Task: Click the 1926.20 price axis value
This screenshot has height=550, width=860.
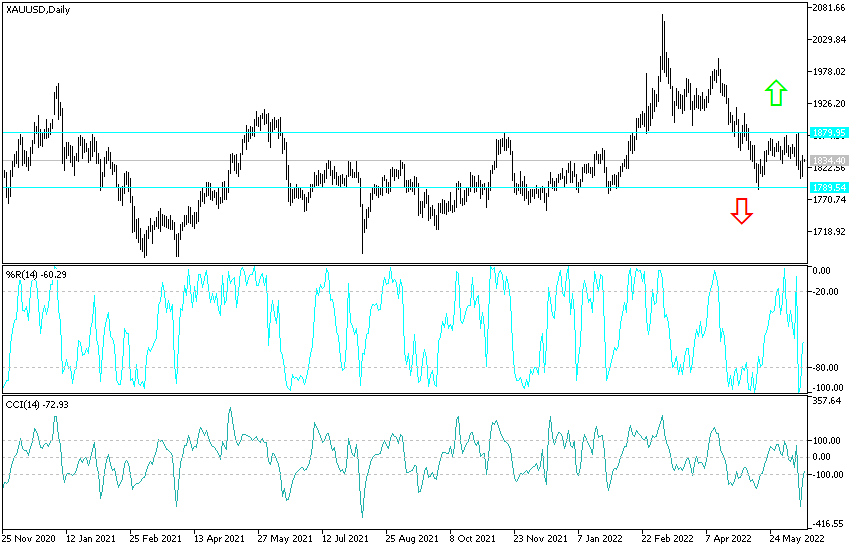Action: 829,103
